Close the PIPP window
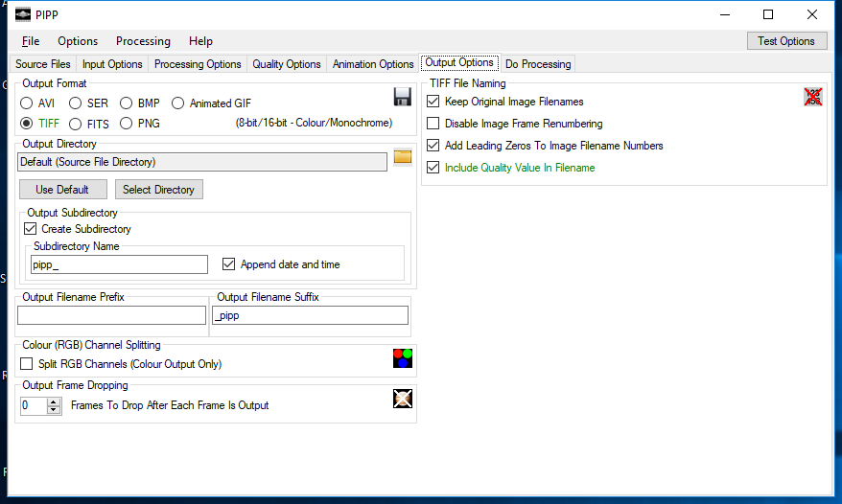Viewport: 842px width, 504px height. click(812, 14)
